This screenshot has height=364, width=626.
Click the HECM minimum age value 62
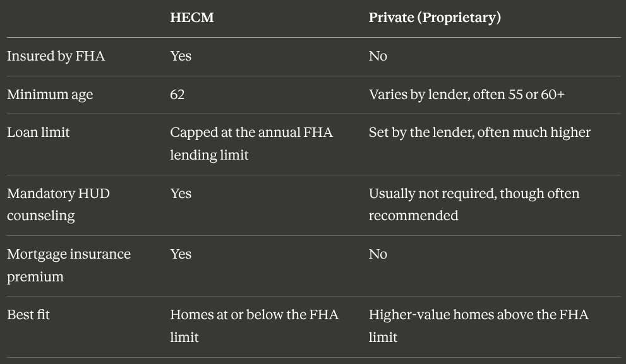178,95
